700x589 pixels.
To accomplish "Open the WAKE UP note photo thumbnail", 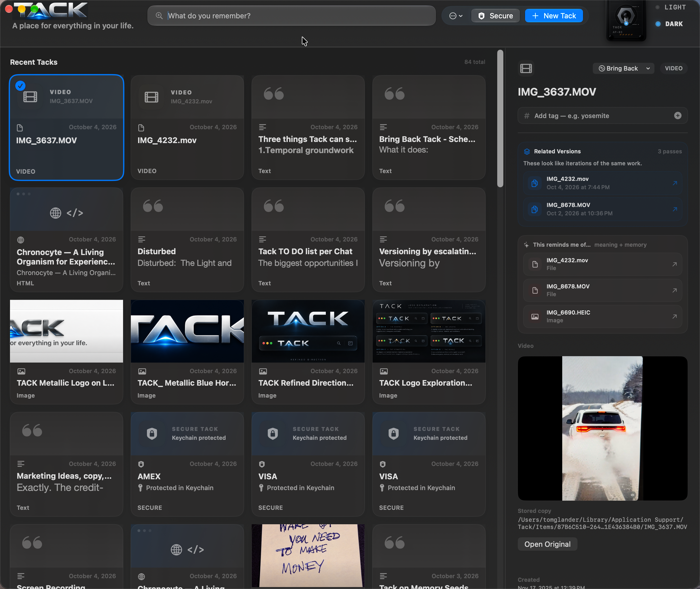I will 308,556.
